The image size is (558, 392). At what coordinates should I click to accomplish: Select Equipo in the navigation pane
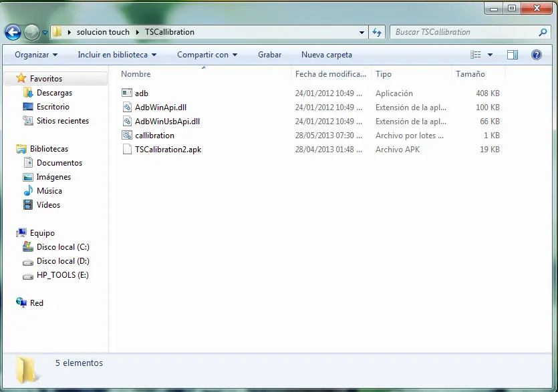coord(42,233)
